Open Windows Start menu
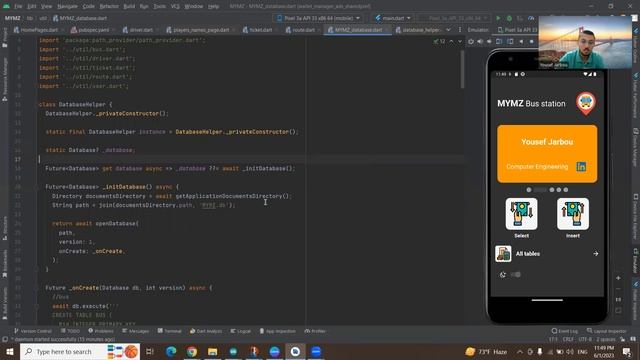 (x=10, y=351)
